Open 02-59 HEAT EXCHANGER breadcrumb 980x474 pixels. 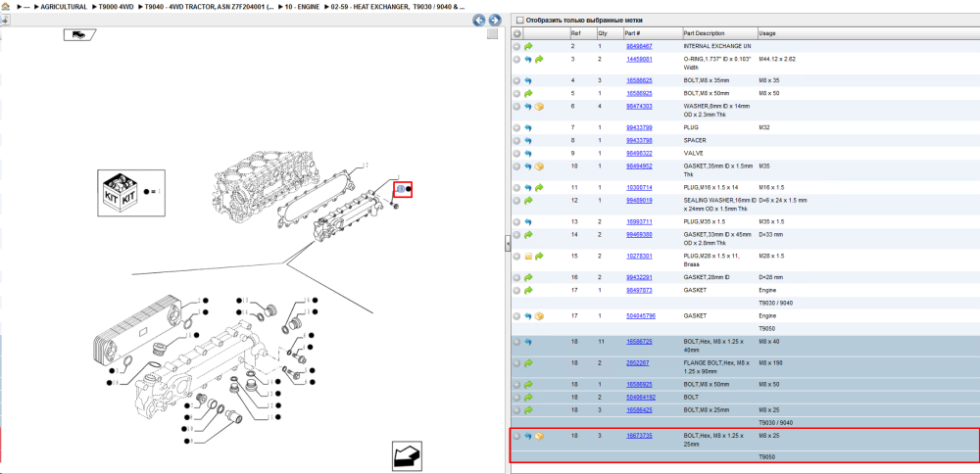[x=398, y=6]
